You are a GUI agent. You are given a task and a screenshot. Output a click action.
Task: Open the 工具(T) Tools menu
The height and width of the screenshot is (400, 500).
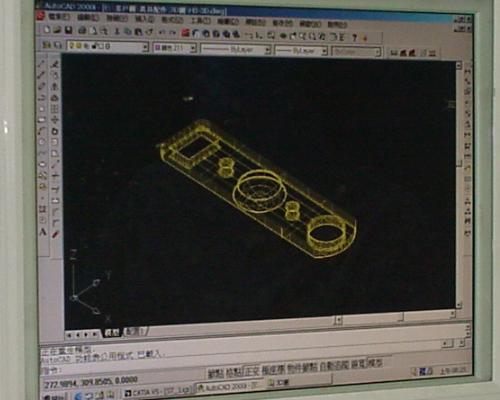(200, 21)
